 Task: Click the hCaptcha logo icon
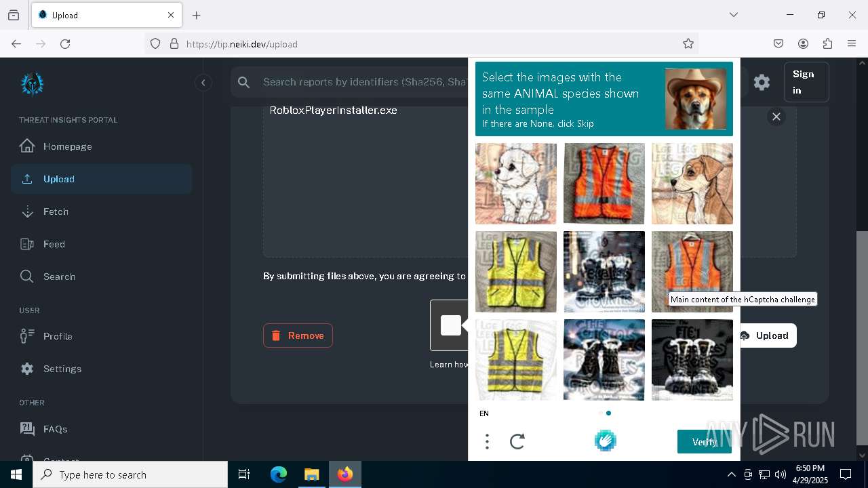click(606, 441)
